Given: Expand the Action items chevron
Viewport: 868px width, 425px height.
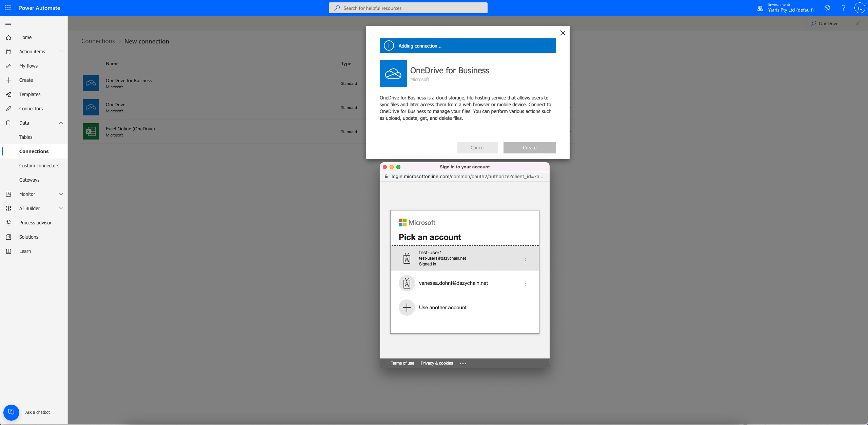Looking at the screenshot, I should pyautogui.click(x=61, y=52).
